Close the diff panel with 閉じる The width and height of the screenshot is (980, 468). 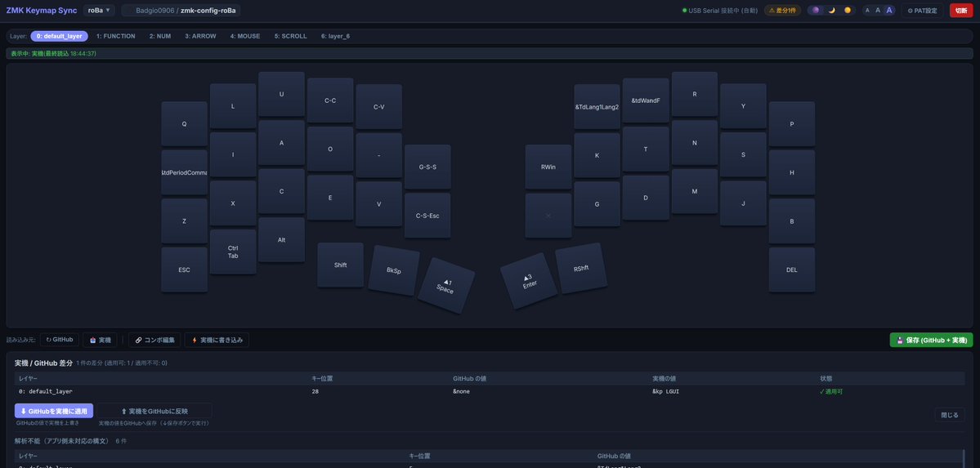(950, 415)
